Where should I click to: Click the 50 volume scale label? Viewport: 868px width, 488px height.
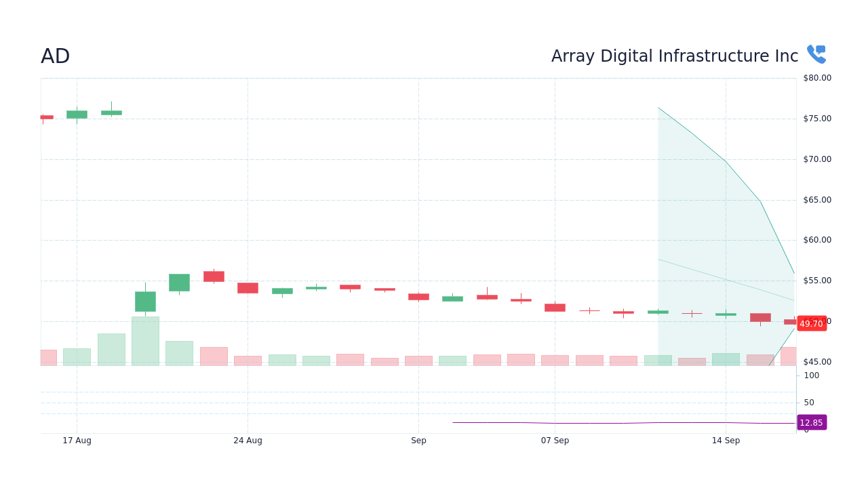click(x=808, y=402)
